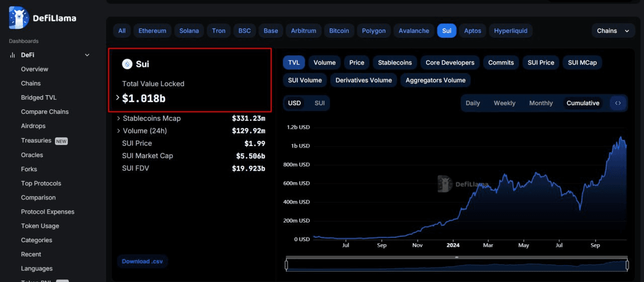Collapse the DeFi sidebar section chevron
Screen dimensions: 644x282
[x=87, y=55]
